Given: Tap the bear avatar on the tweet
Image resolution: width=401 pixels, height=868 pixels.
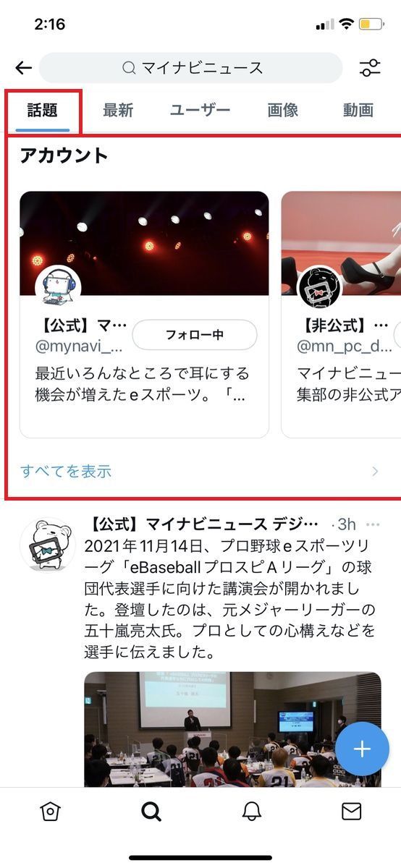Looking at the screenshot, I should tap(47, 545).
